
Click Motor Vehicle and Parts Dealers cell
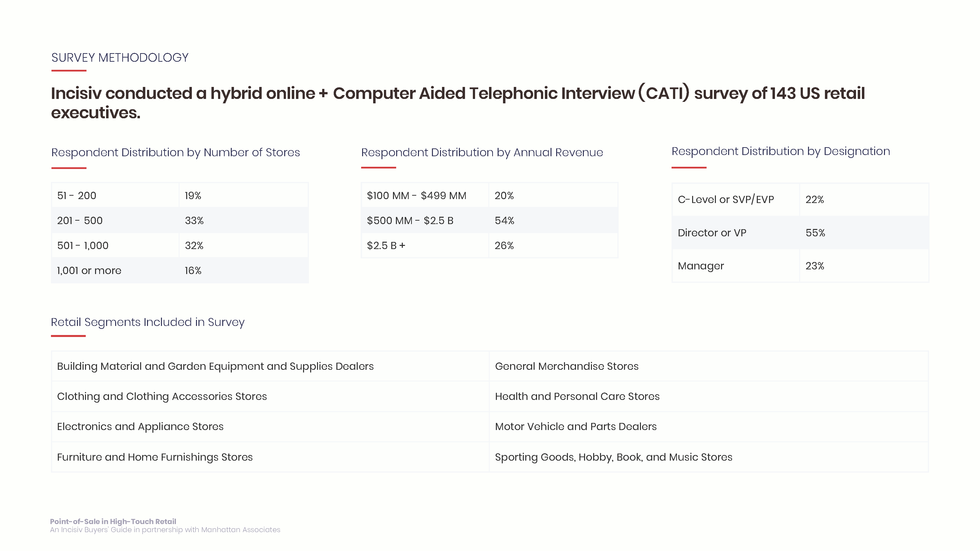point(709,427)
